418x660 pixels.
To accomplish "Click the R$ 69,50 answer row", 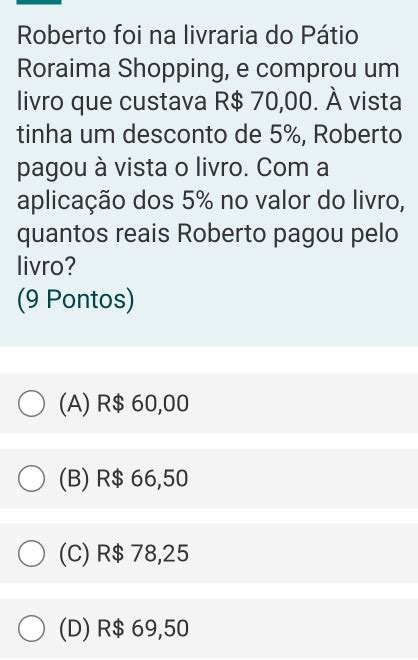I will (209, 628).
